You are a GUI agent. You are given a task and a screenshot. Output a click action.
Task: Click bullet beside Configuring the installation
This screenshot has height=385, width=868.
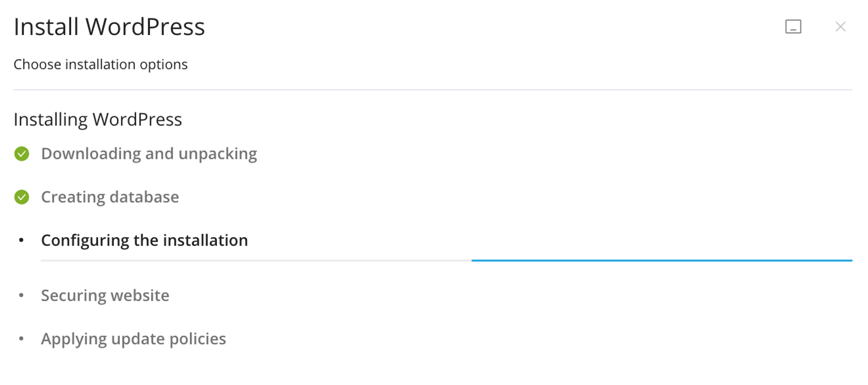tap(21, 240)
